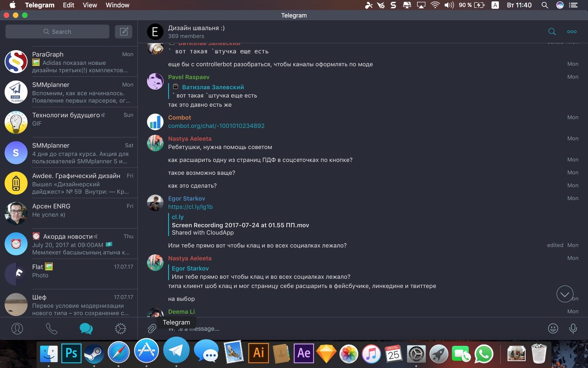Launch After Effects from the Dock
Screen dimensions: 588x368
point(304,353)
